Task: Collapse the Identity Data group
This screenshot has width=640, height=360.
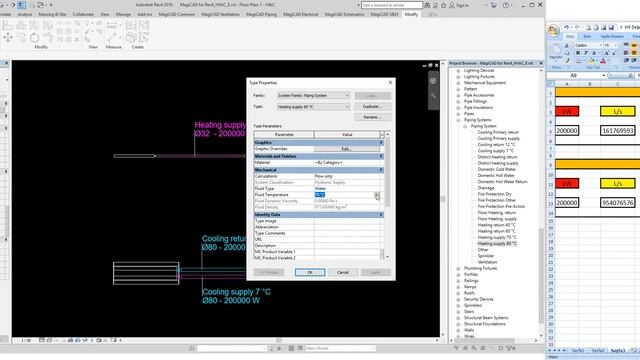Action: click(x=381, y=215)
